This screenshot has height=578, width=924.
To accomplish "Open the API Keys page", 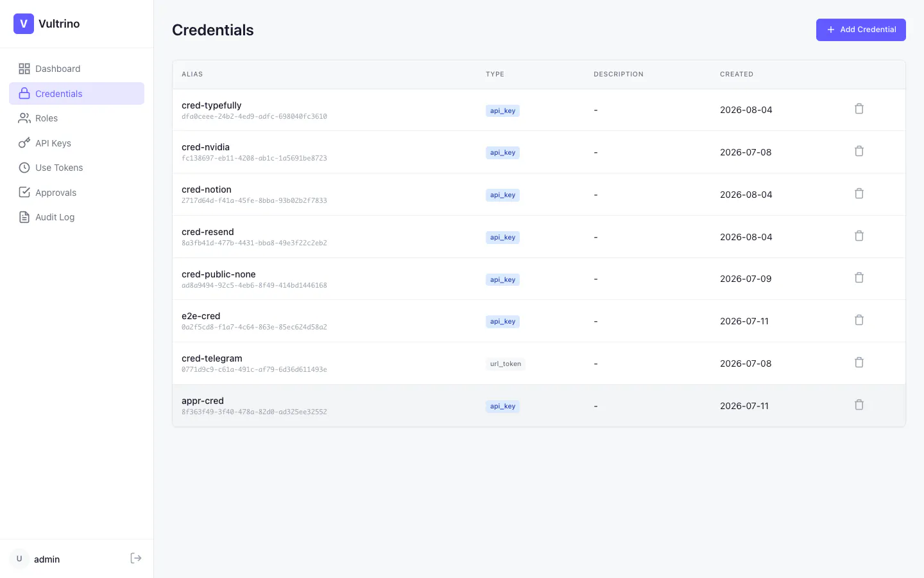I will coord(76,143).
